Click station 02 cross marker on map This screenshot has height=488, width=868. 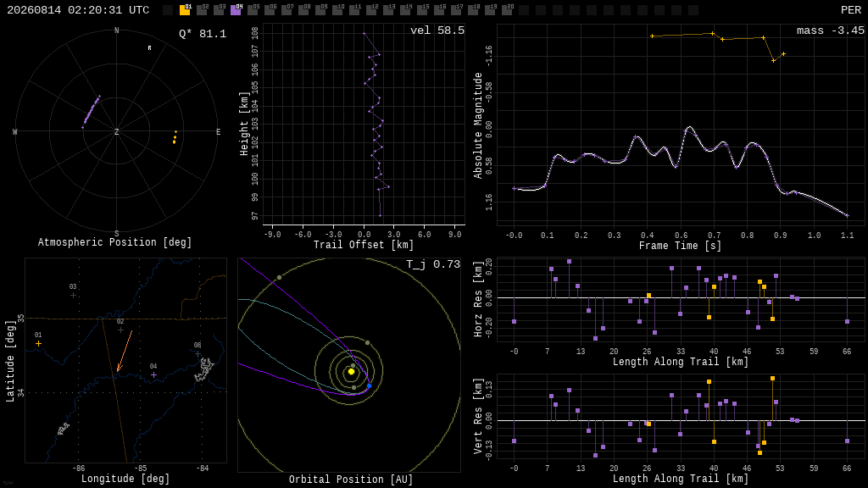120,330
